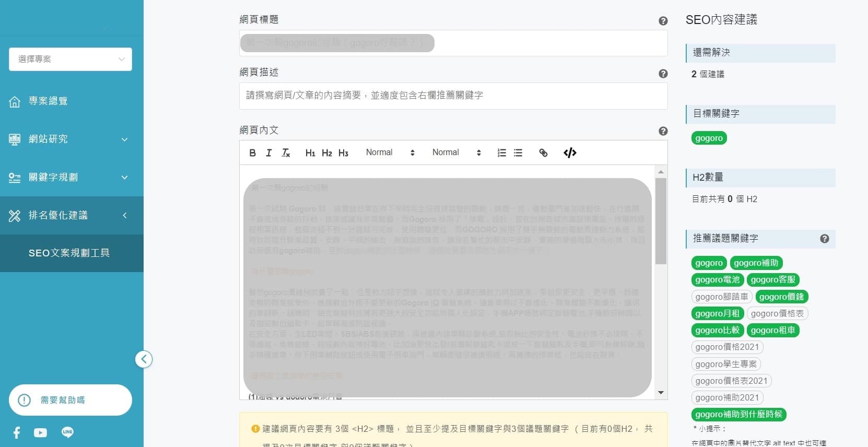
Task: Open the YouTube channel icon
Action: pos(40,432)
